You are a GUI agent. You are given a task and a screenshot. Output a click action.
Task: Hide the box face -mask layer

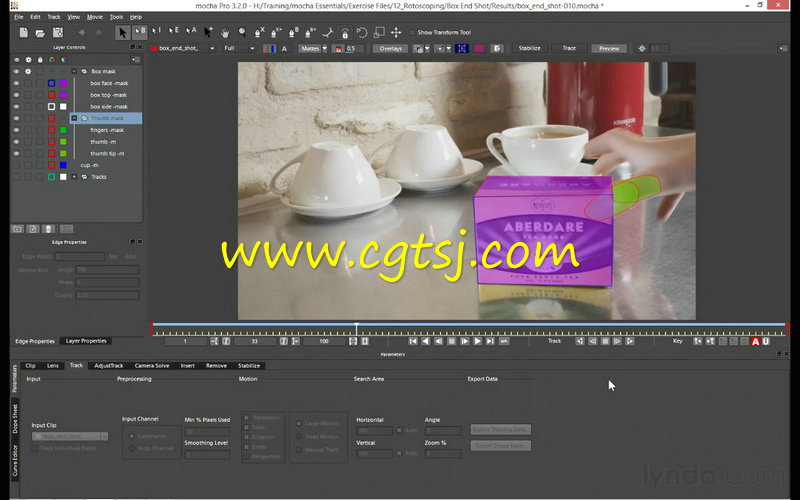click(16, 83)
